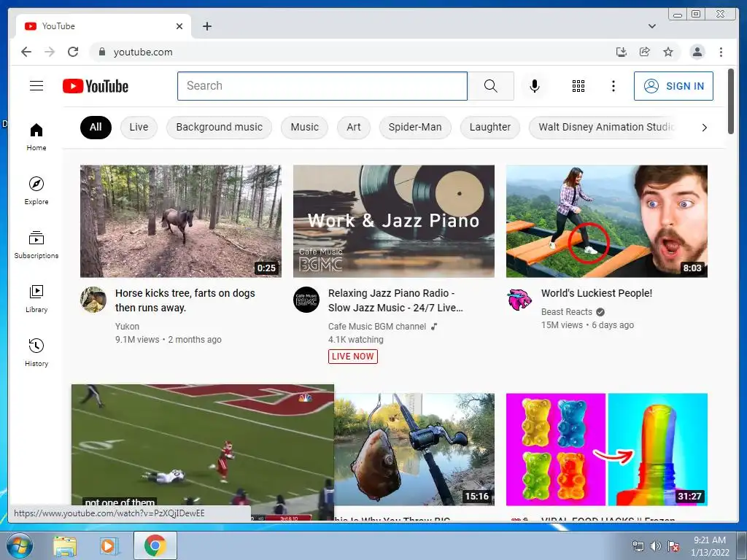Click the LIVE NOW badge
The height and width of the screenshot is (560, 747).
(x=352, y=356)
